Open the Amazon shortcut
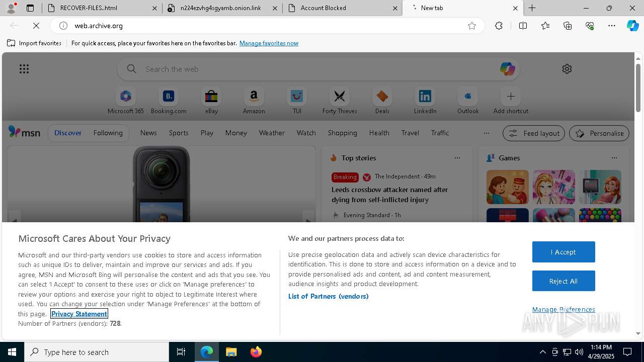This screenshot has width=644, height=362. [254, 101]
